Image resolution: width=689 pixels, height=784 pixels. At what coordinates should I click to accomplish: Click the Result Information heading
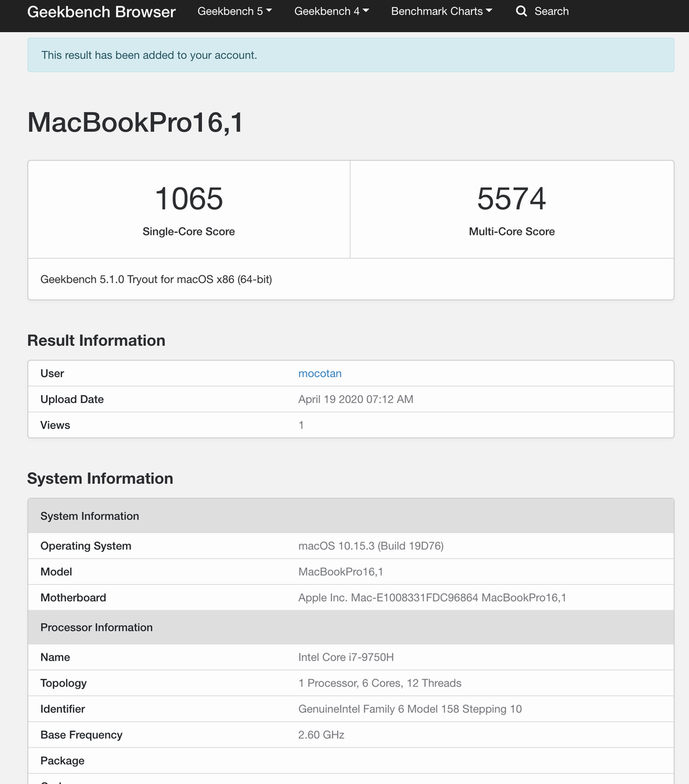tap(96, 340)
